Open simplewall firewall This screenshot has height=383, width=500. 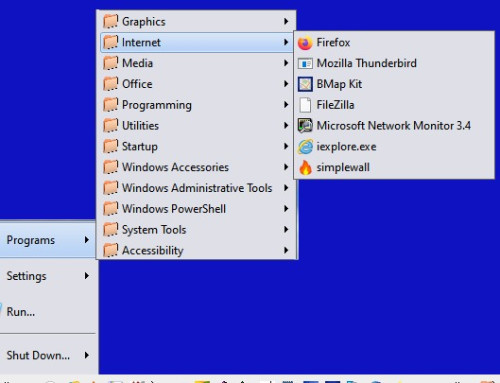click(394, 167)
